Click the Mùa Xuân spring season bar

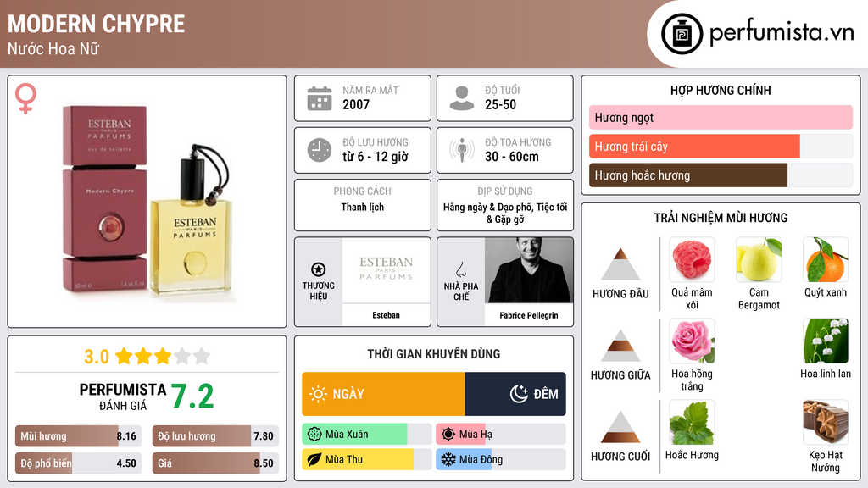[367, 435]
